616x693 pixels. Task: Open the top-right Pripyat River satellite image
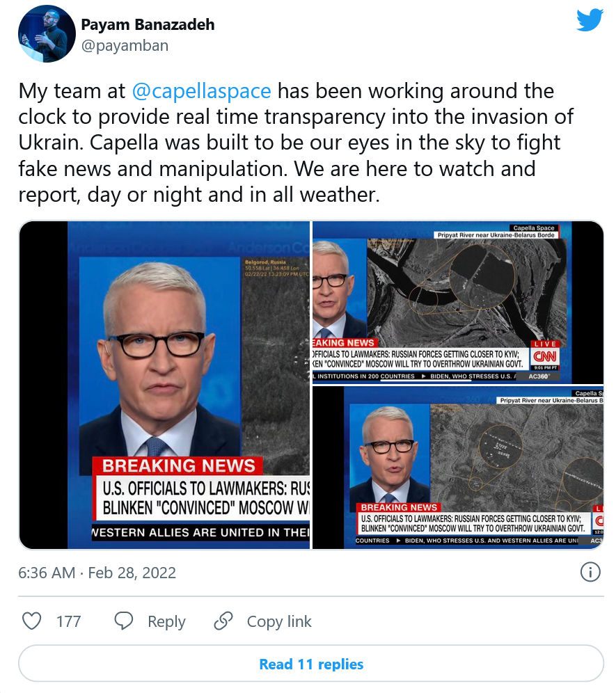click(457, 301)
